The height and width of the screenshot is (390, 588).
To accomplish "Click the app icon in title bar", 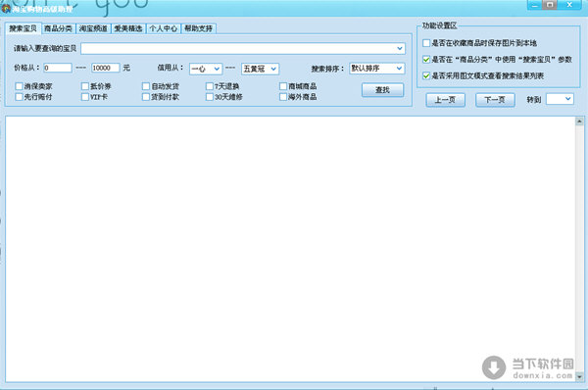I will coord(6,8).
